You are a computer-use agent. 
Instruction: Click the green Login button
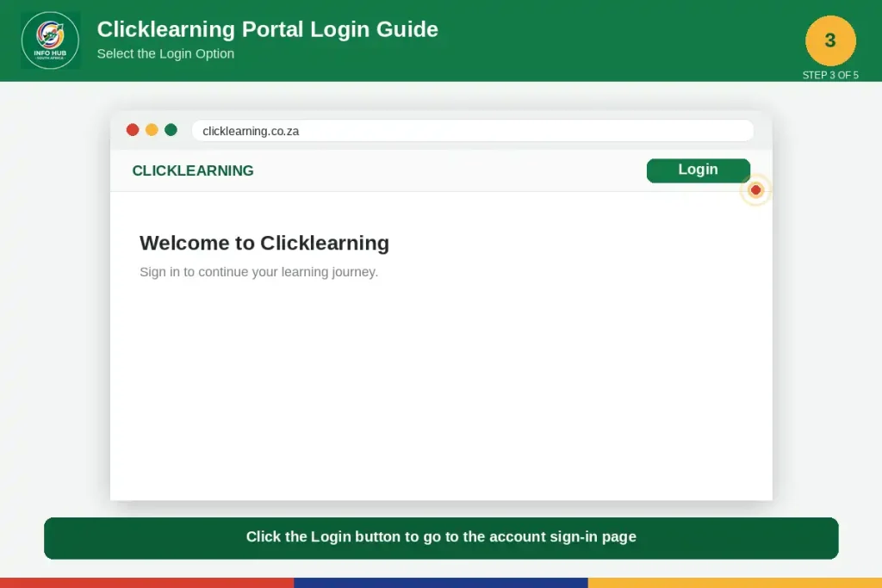tap(698, 170)
